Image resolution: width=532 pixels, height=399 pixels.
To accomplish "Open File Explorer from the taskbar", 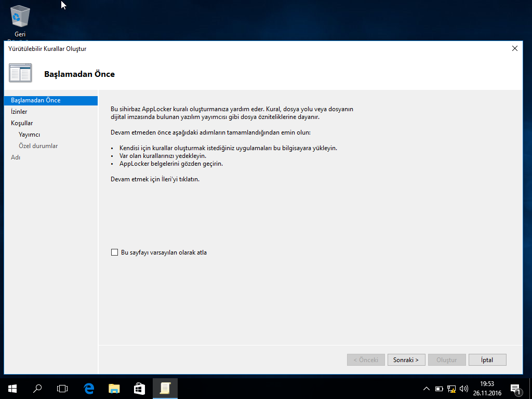I will tap(114, 388).
